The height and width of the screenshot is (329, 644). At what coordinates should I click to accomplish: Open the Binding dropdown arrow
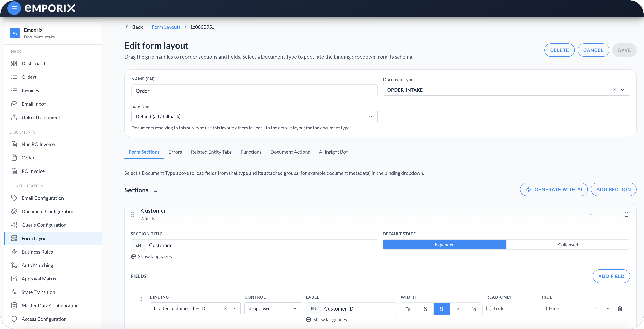pos(234,308)
